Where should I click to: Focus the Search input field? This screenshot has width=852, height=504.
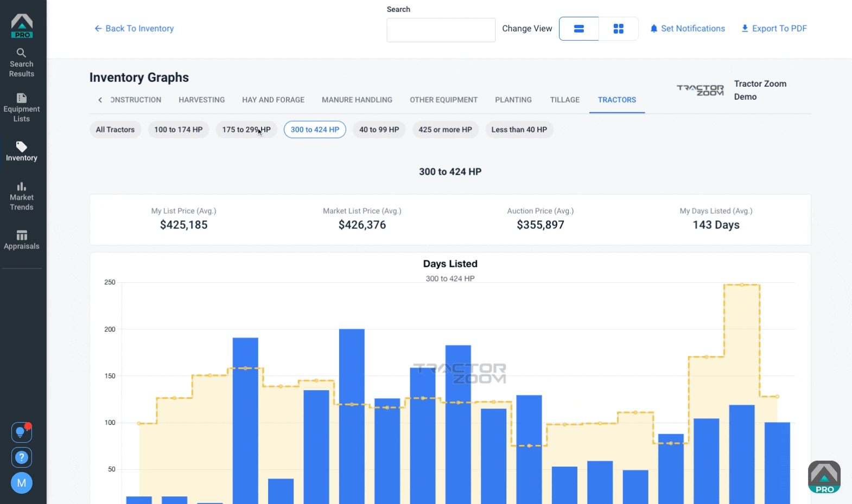point(441,30)
